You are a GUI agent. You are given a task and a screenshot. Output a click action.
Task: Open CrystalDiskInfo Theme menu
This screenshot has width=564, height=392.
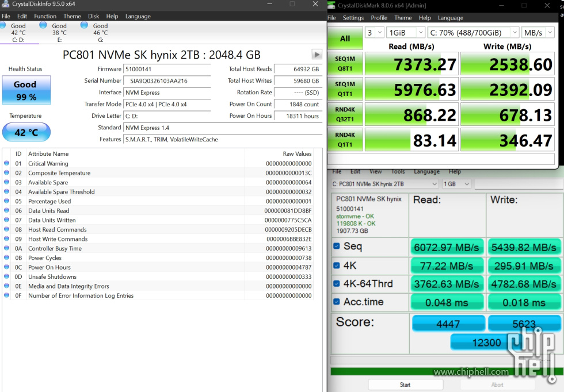(x=72, y=16)
